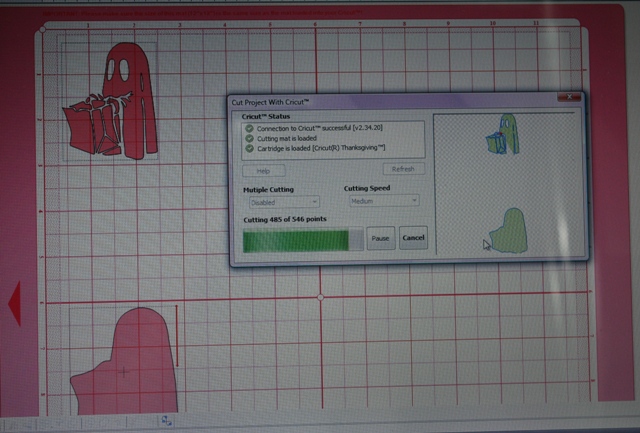Click the mat origin circle at top-left corner
The image size is (640, 433).
coord(42,30)
